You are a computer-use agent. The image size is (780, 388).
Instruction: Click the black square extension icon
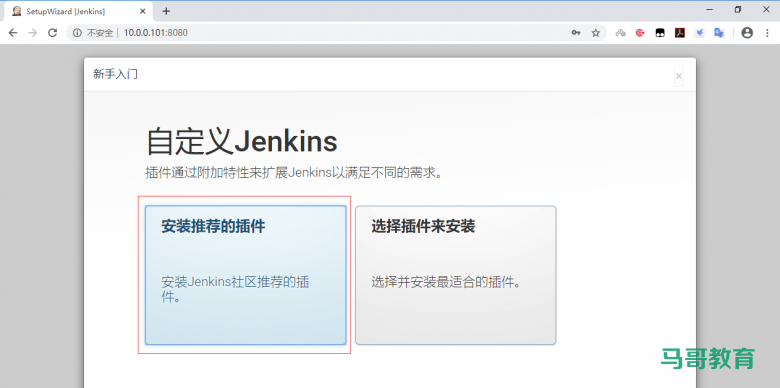660,33
